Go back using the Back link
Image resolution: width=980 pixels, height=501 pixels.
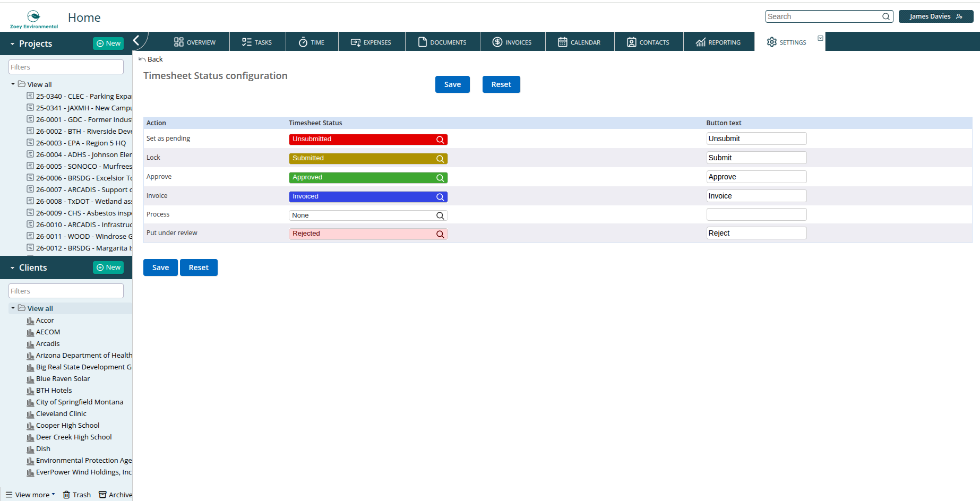point(151,59)
